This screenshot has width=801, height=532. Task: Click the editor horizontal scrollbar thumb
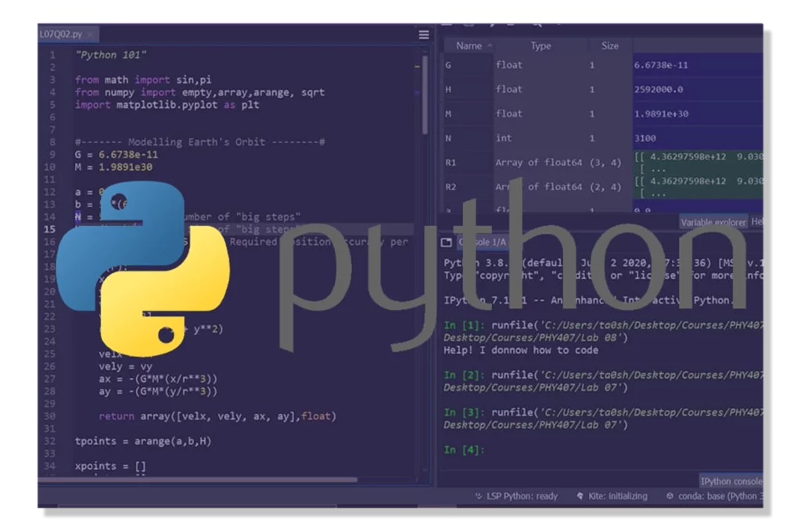click(198, 480)
